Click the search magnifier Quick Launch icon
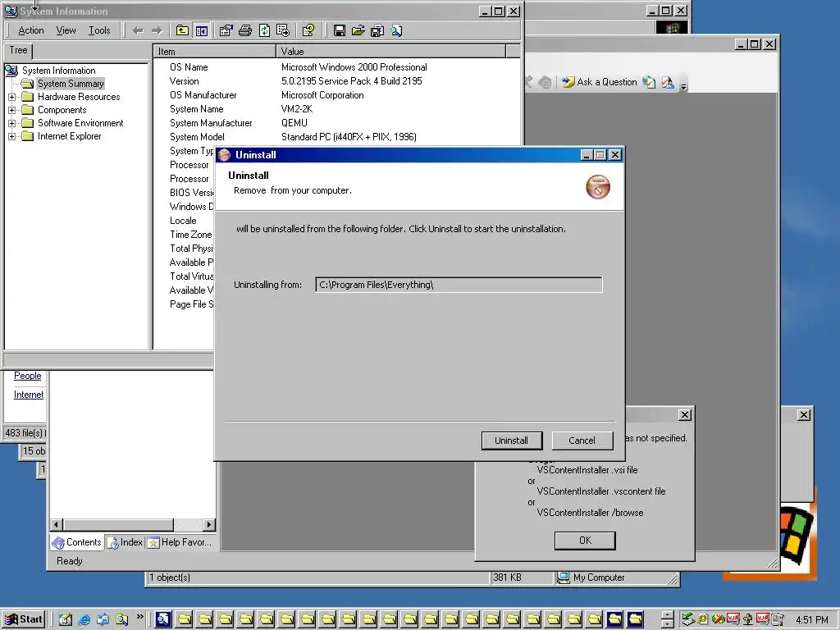The width and height of the screenshot is (840, 630). click(121, 620)
